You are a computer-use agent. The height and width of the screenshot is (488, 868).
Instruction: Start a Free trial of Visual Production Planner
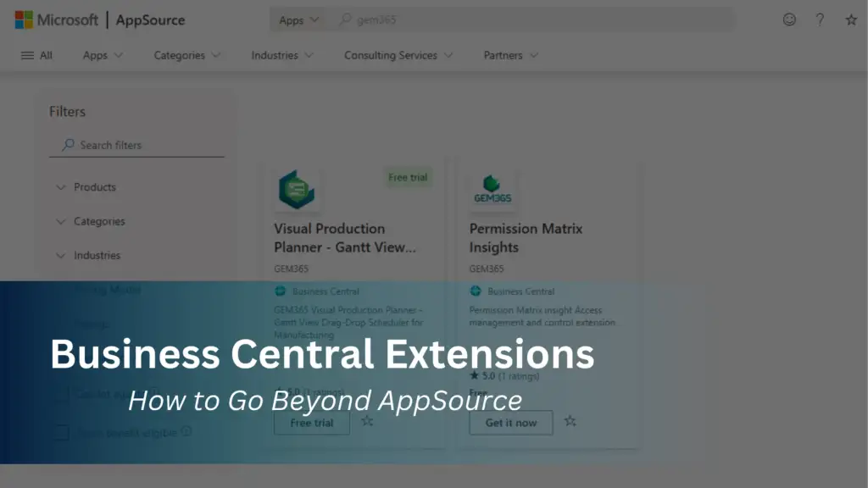(x=311, y=422)
